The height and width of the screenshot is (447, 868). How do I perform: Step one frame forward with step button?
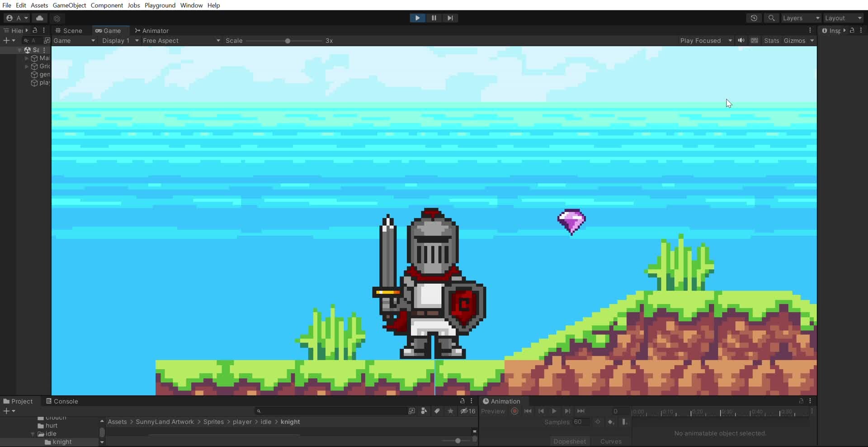(x=450, y=18)
